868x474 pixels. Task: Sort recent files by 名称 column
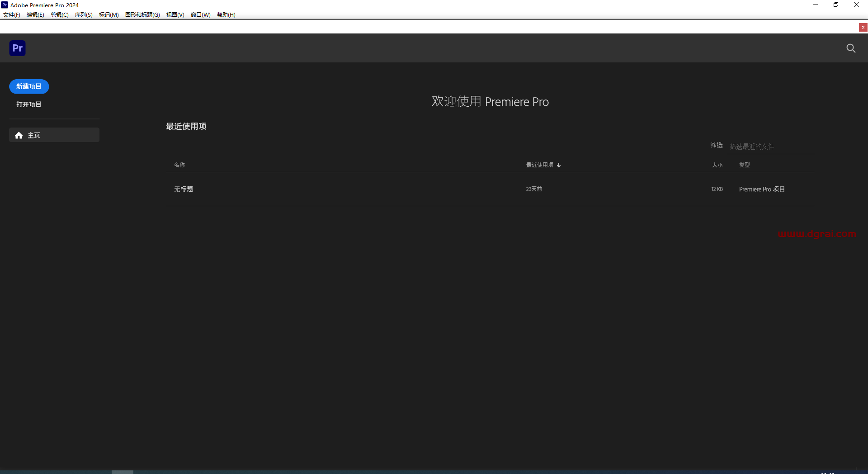click(179, 165)
